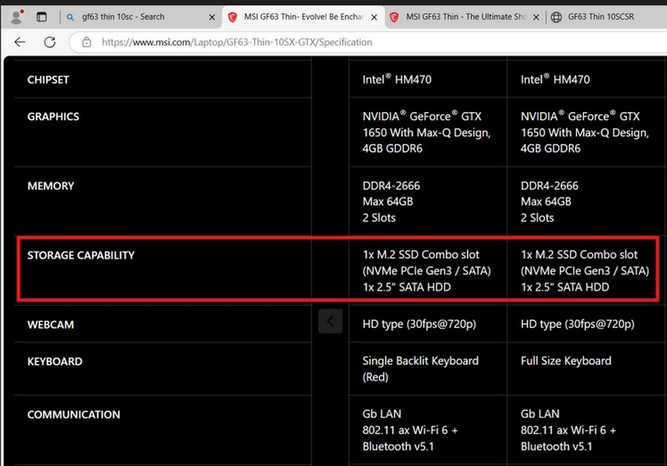Open 'MSI GF63 Thin - The Ultimate' tab

466,17
